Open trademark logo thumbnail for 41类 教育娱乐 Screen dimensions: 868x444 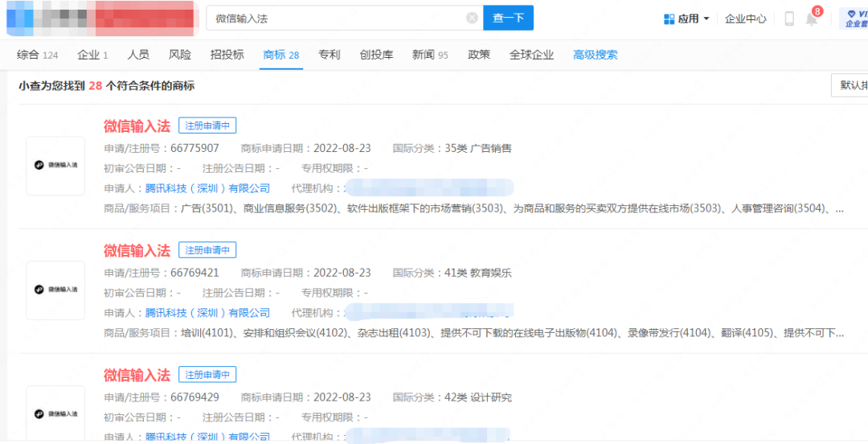coord(55,290)
